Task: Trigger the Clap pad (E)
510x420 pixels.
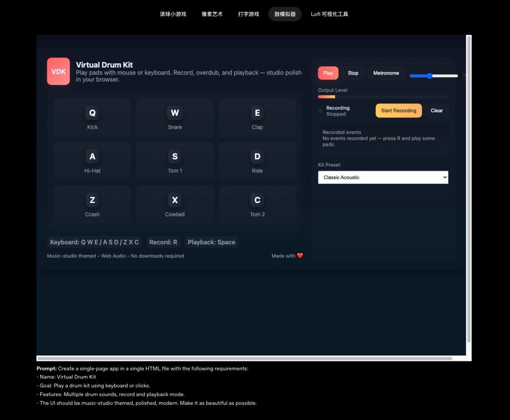Action: pos(257,118)
